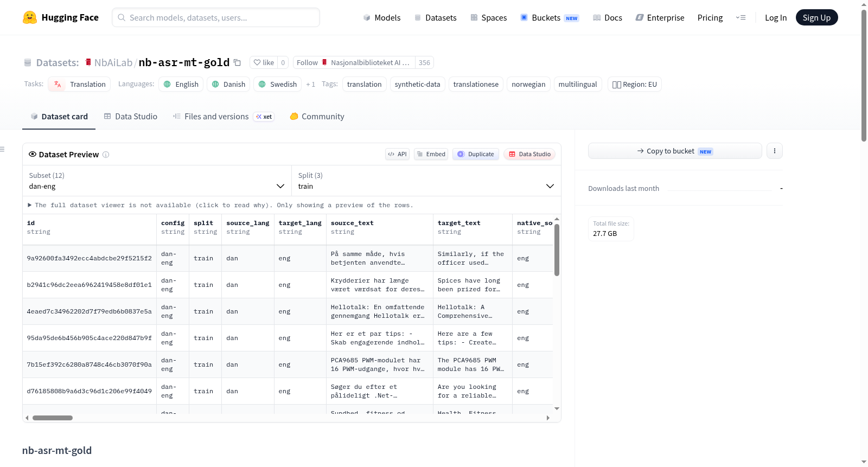The height and width of the screenshot is (467, 868).
Task: Expand the full dataset viewer unavailable notice
Action: [x=220, y=205]
